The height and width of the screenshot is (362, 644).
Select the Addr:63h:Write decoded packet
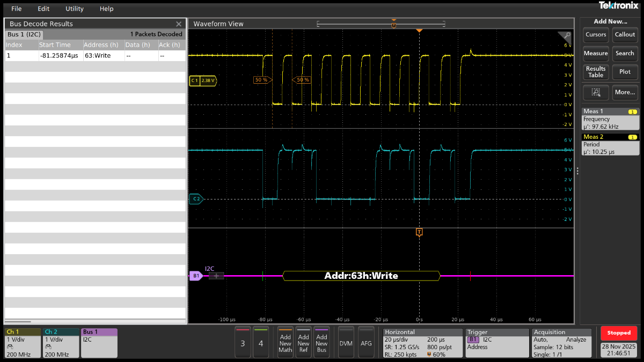[361, 275]
